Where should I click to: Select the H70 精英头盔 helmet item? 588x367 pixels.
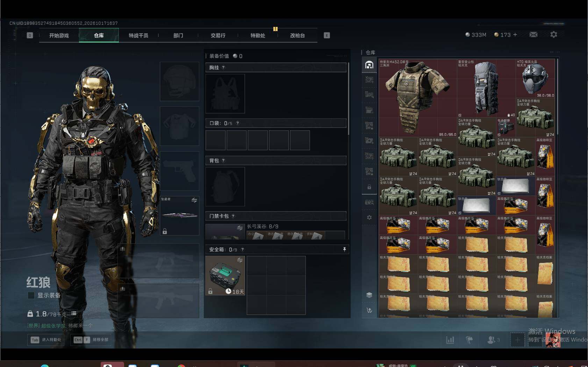click(x=536, y=79)
